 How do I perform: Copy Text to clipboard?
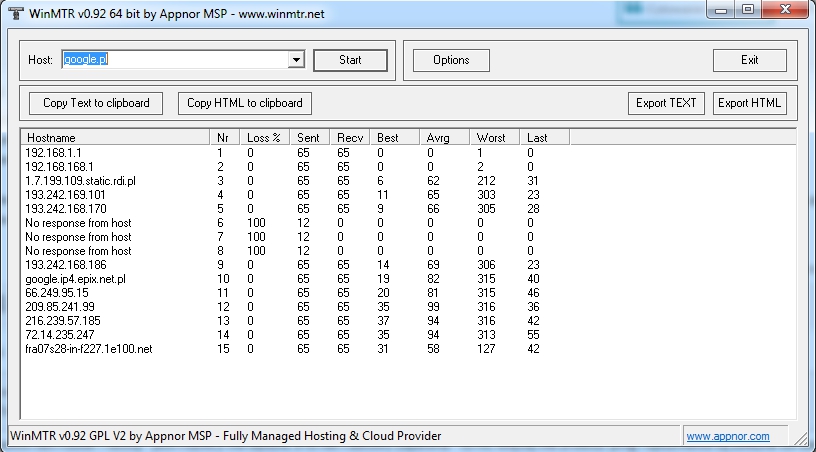pos(96,103)
